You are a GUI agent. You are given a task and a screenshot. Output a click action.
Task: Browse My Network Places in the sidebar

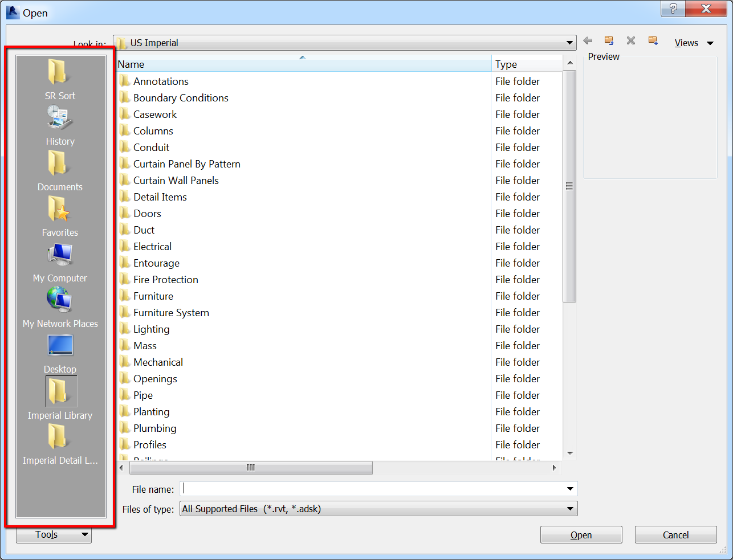pyautogui.click(x=60, y=306)
